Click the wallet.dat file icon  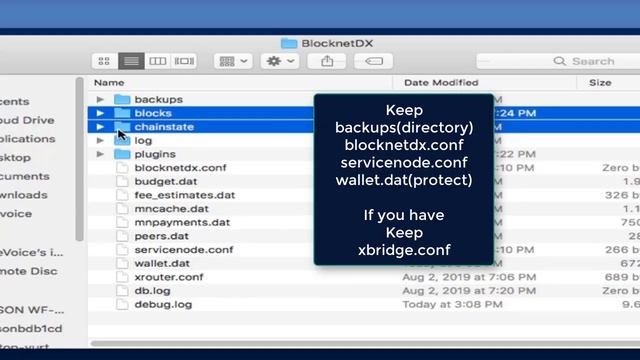coord(122,263)
